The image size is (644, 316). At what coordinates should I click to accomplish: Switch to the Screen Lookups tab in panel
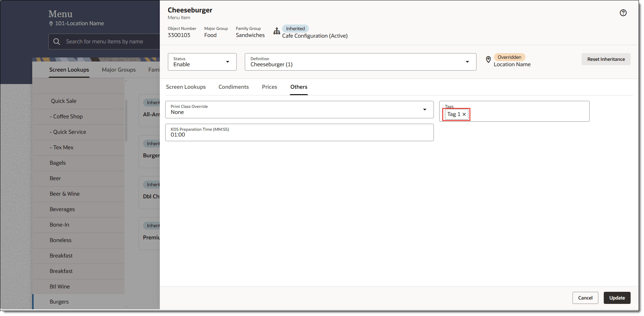point(186,87)
